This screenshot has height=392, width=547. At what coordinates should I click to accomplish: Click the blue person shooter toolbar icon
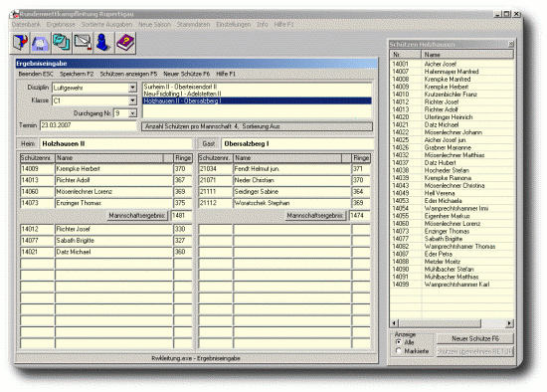click(x=103, y=43)
